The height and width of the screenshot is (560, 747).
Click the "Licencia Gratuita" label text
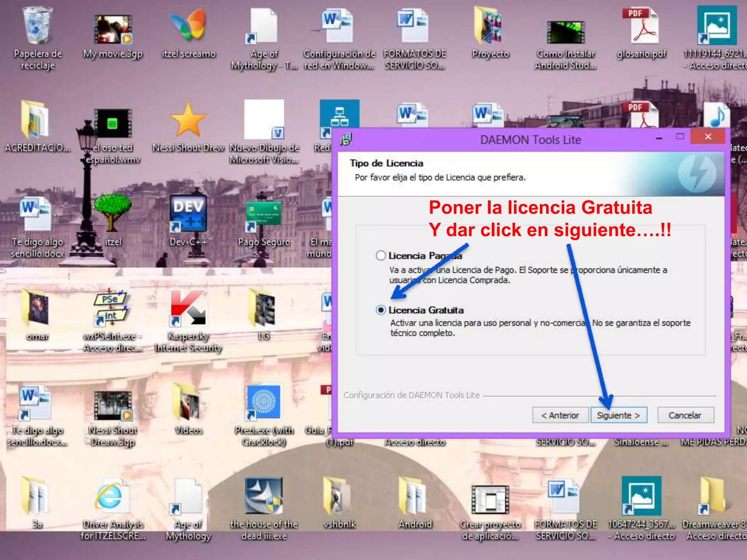[x=426, y=310]
